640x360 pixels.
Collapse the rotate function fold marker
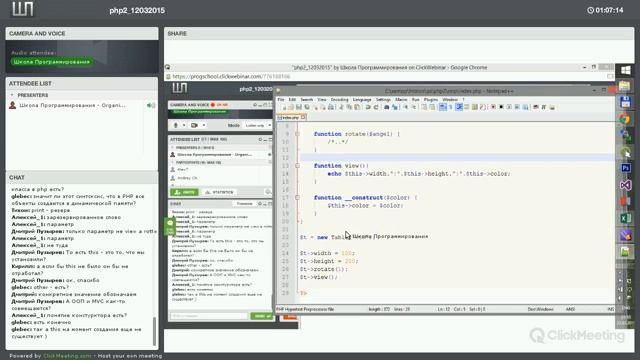coord(297,134)
